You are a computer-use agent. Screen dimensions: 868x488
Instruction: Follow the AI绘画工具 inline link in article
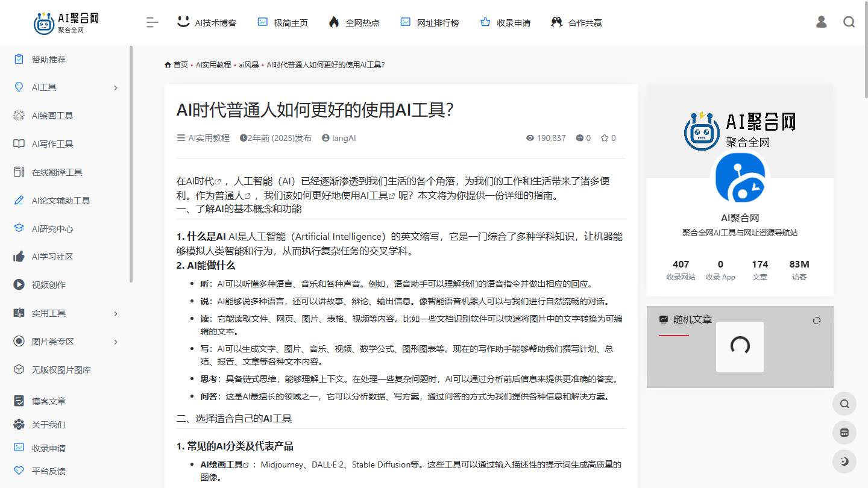pos(225,465)
